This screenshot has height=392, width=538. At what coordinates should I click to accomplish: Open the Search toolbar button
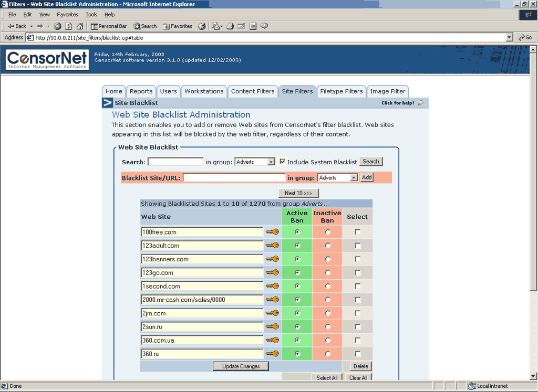145,26
